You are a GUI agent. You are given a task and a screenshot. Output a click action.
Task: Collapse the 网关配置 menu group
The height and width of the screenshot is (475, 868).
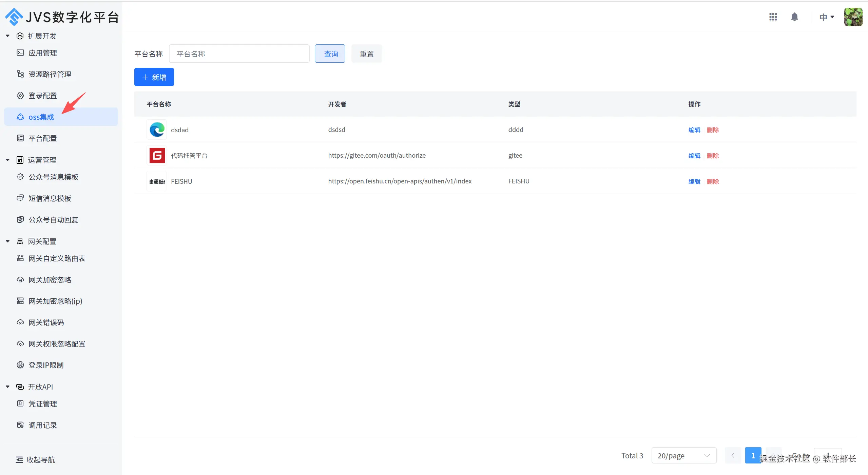click(7, 241)
